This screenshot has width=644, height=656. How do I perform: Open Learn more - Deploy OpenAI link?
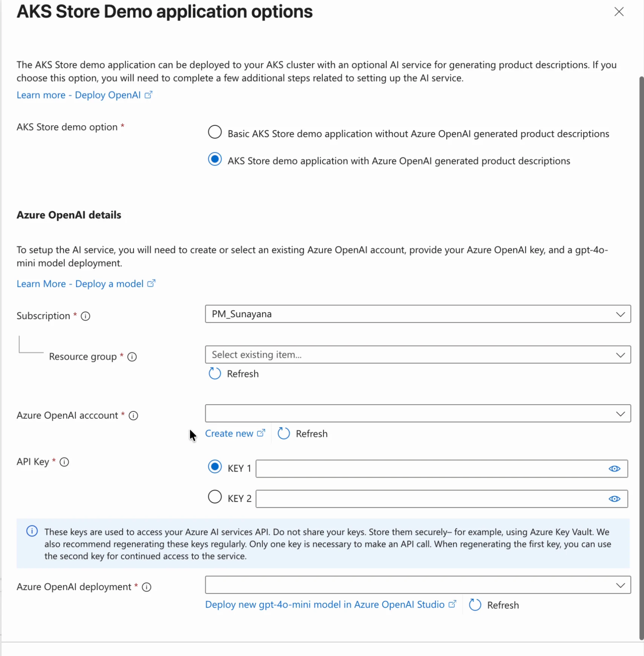84,95
